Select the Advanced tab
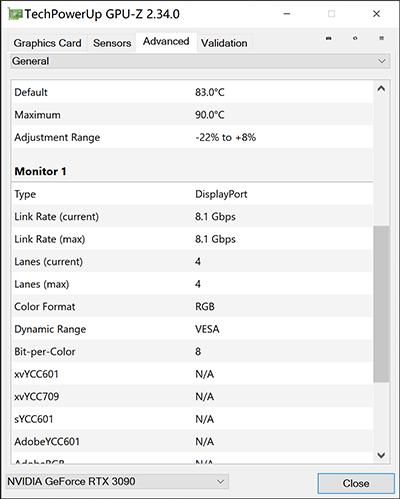This screenshot has height=499, width=400. pyautogui.click(x=166, y=42)
